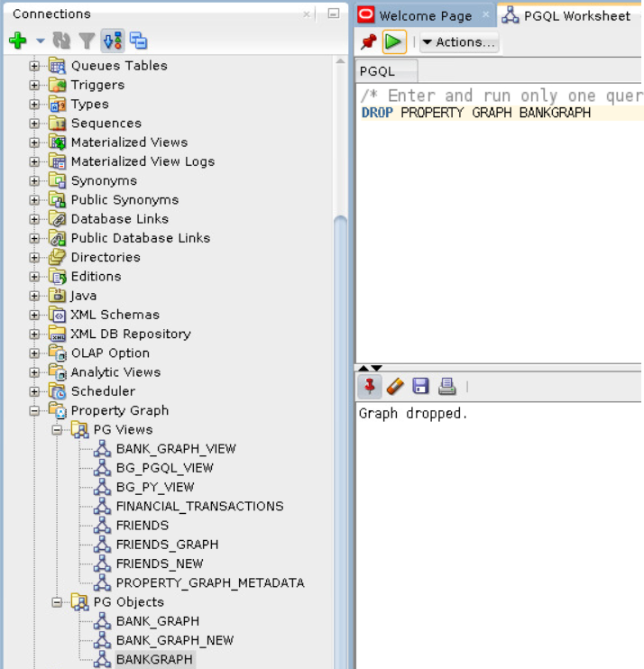Select the Public Database Links folder icon

click(x=57, y=238)
